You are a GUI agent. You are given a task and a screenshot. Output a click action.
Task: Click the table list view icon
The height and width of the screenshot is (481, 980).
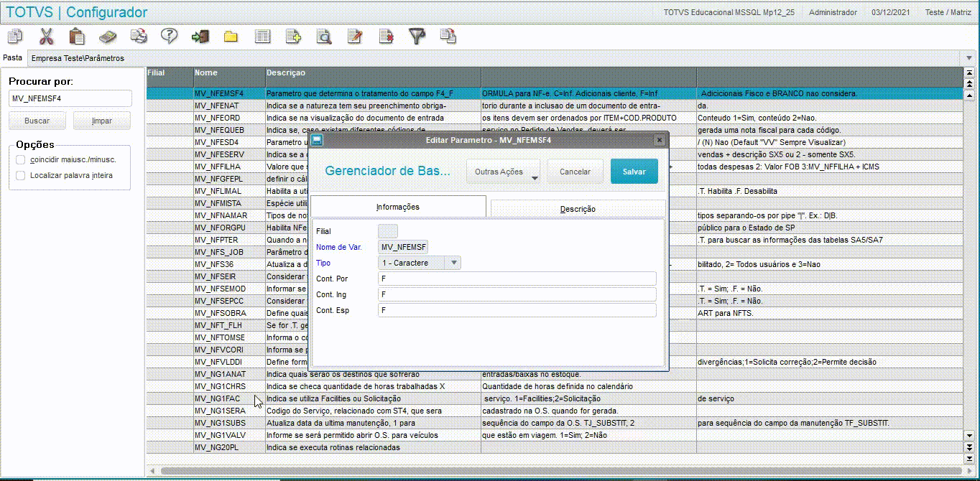[262, 36]
